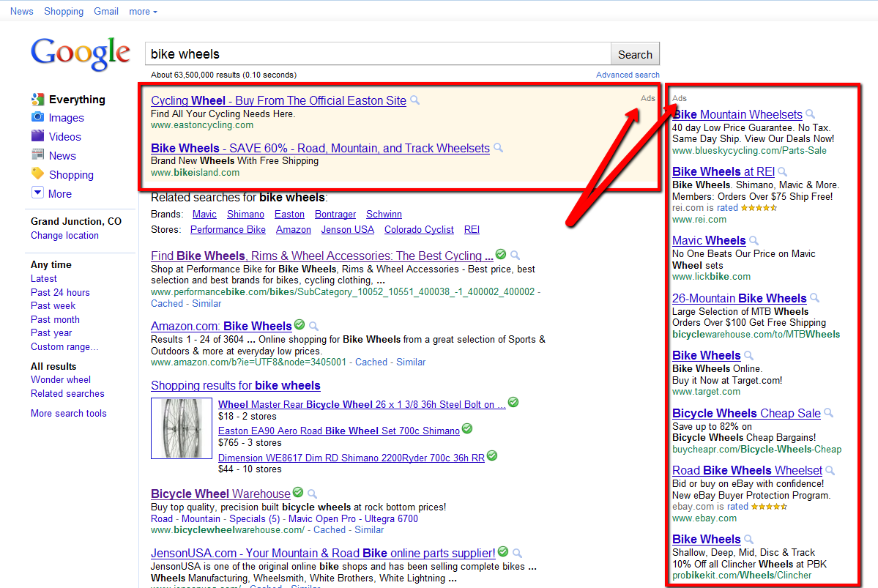The image size is (878, 588).
Task: Open Gmail from the top navigation bar
Action: coord(106,11)
